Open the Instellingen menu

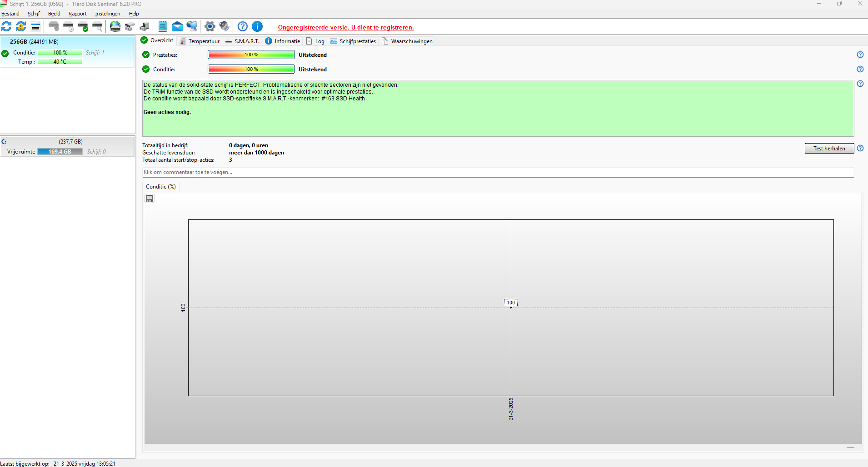[108, 14]
